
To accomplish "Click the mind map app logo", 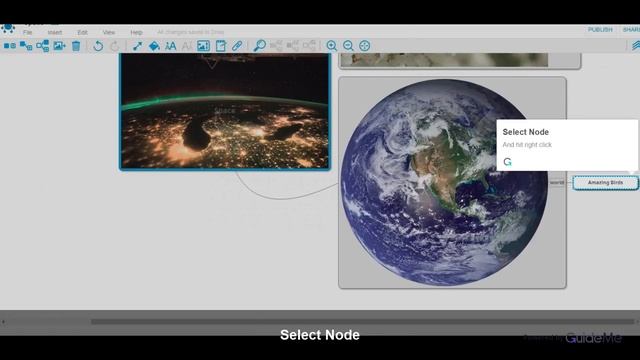I will 8,28.
